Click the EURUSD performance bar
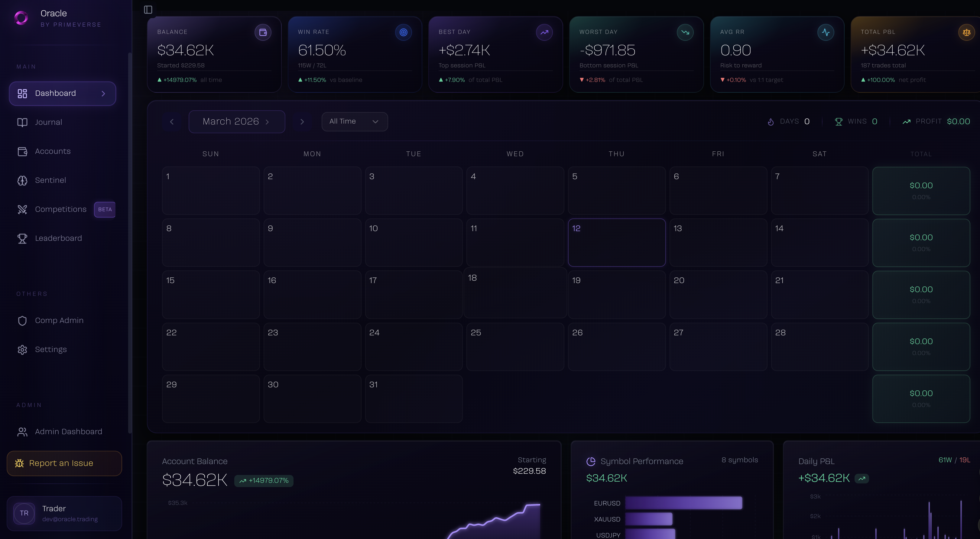This screenshot has width=980, height=539. point(684,503)
